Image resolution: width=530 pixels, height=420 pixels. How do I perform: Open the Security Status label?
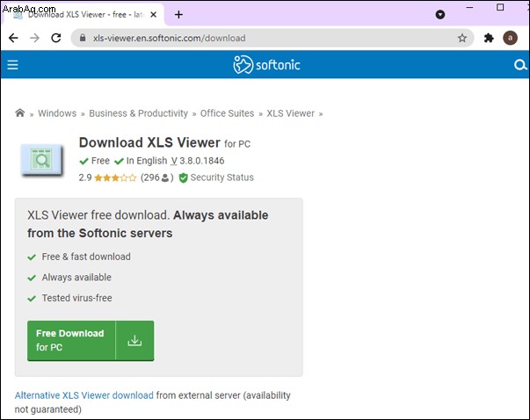tap(221, 177)
